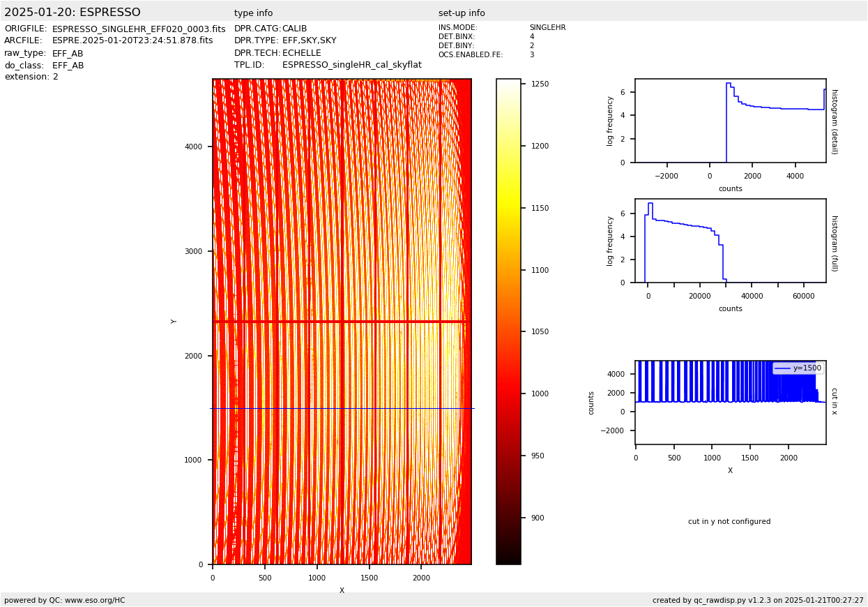Click the color scale bar
Viewport: 868px width, 607px height.
tap(508, 321)
